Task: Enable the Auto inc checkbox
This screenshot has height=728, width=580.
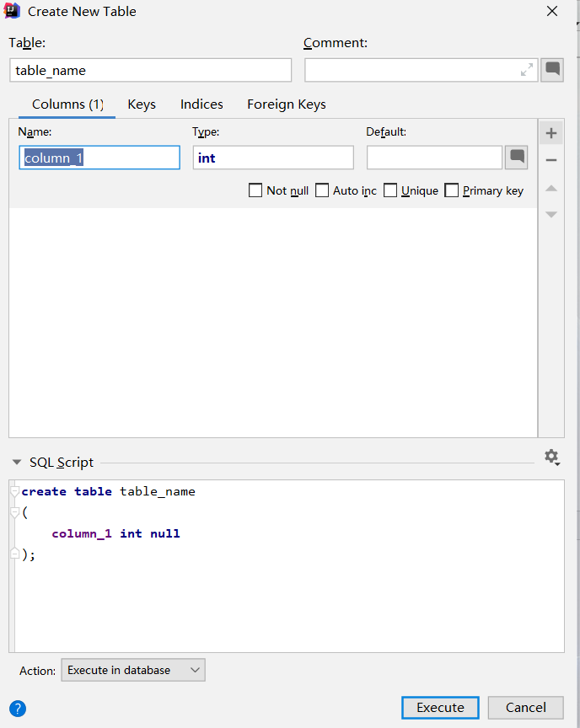Action: pyautogui.click(x=322, y=190)
